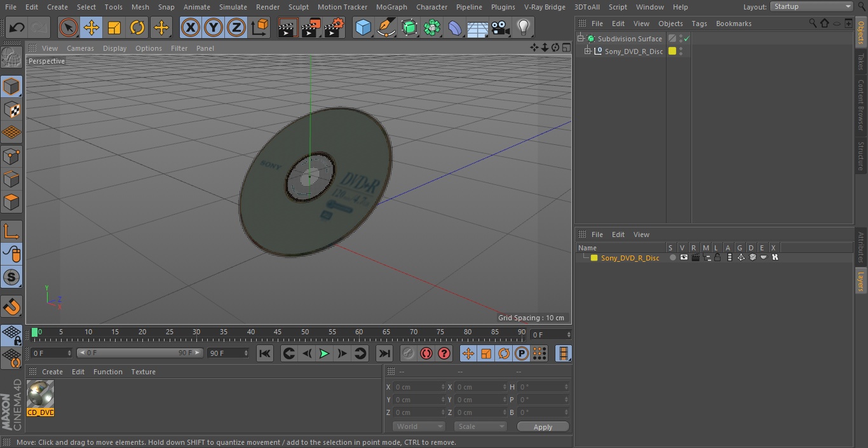Image resolution: width=868 pixels, height=448 pixels.
Task: Click the Undo arrow icon
Action: pos(17,27)
